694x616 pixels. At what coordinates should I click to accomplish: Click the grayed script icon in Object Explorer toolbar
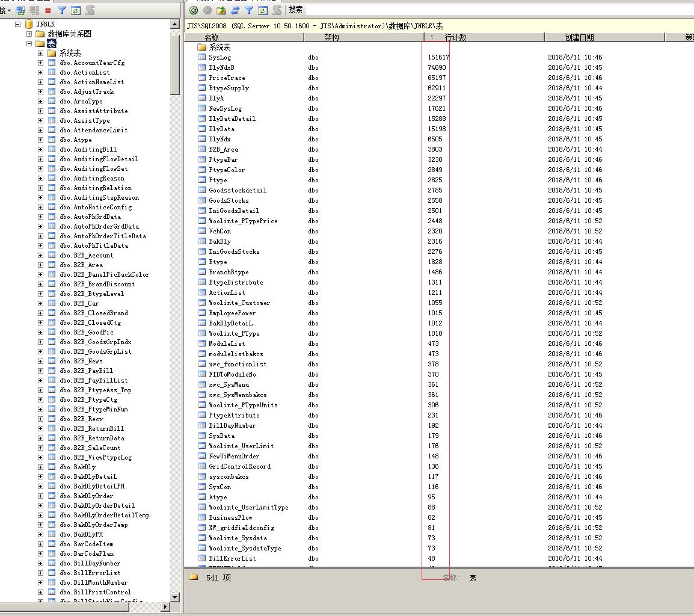tap(90, 10)
